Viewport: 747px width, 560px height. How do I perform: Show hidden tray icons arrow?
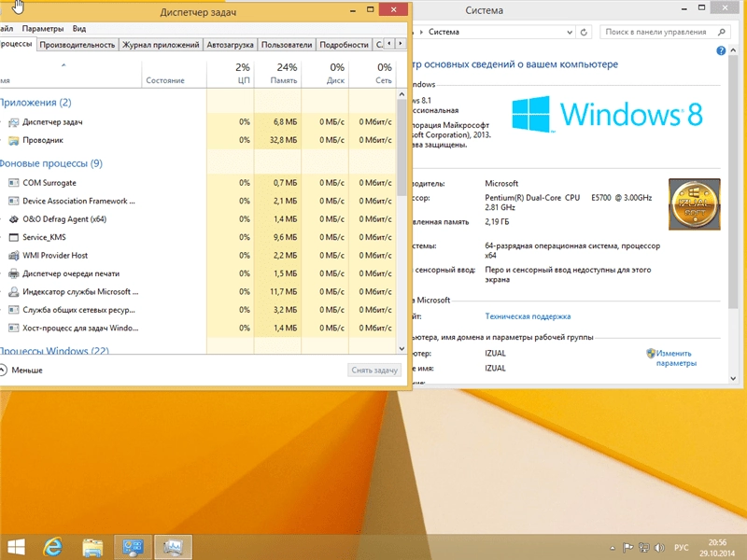613,548
